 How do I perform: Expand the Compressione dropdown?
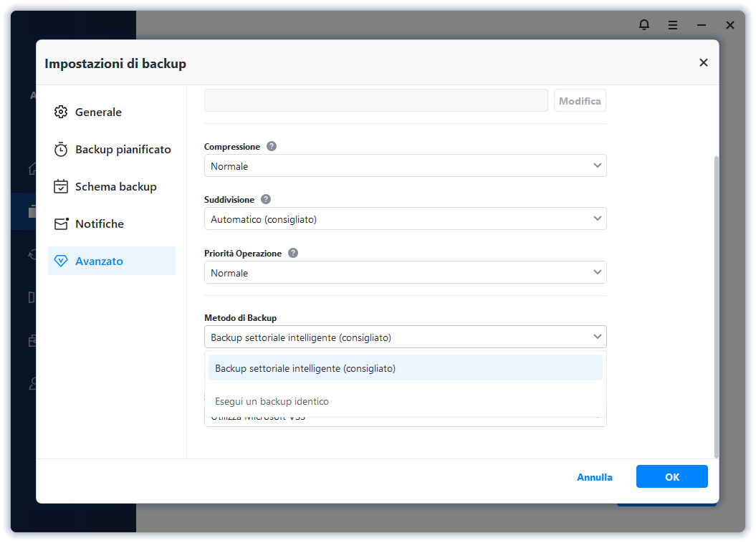(x=405, y=166)
